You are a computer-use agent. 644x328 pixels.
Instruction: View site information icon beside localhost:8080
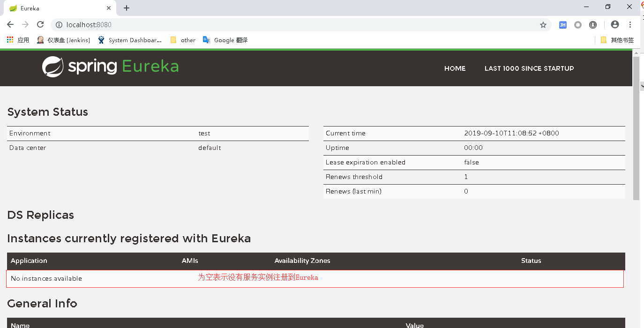(x=59, y=25)
